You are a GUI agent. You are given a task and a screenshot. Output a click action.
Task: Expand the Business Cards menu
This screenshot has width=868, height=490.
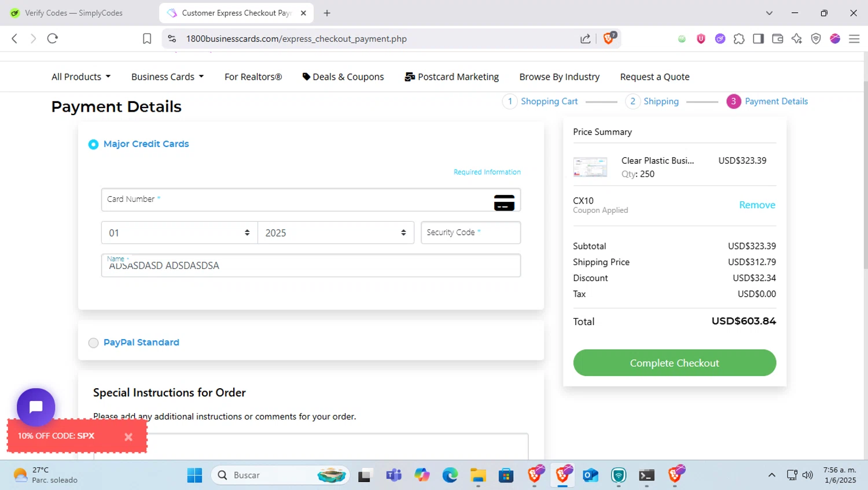coord(167,77)
